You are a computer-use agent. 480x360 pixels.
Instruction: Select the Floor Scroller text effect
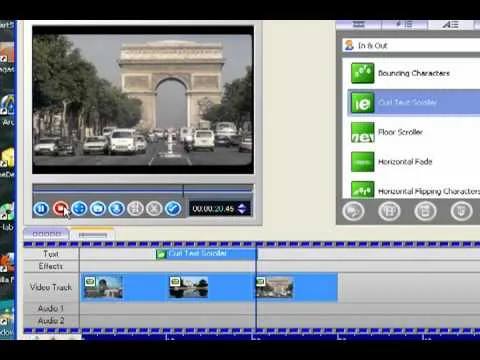pos(414,132)
